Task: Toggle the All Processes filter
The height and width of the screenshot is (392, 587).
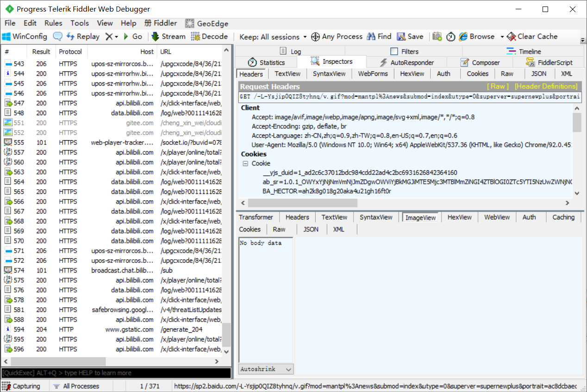Action: coord(76,386)
